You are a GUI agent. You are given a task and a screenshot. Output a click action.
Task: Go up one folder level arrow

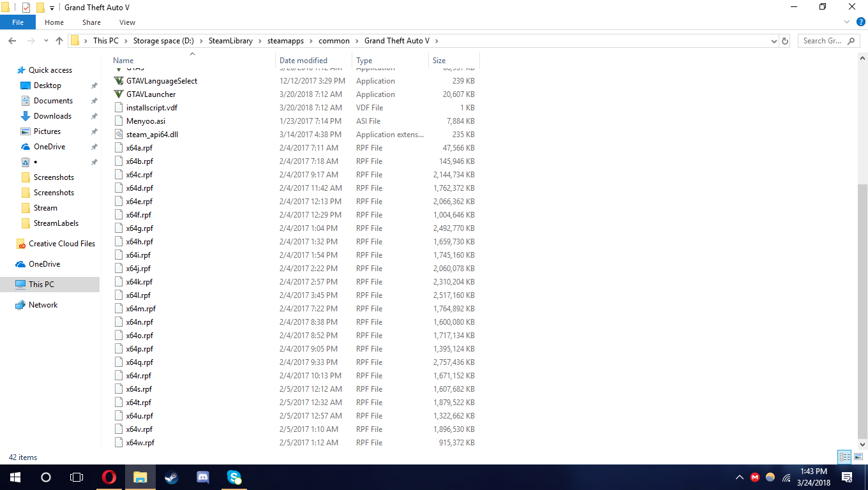[x=59, y=41]
